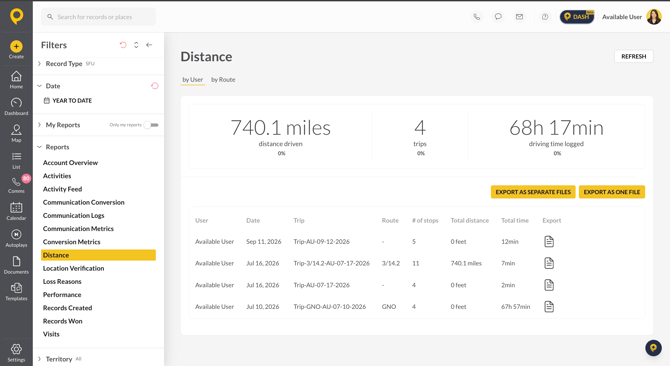Open Year to Date picker
670x366 pixels.
[68, 101]
